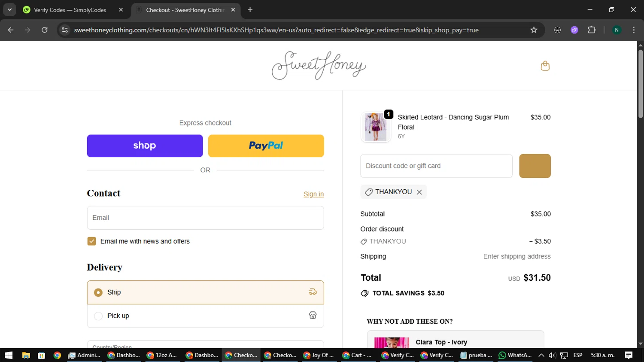
Task: Click the page vertical scrollbar
Action: [x=641, y=84]
